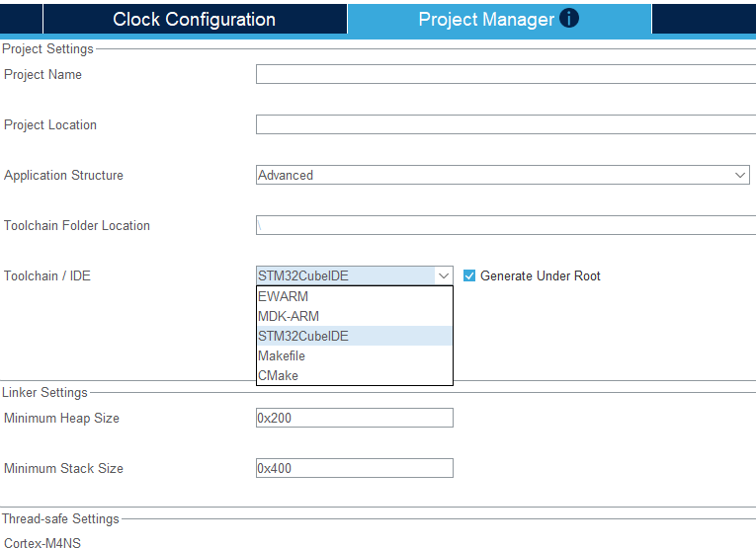Screen dimensions: 756x548
Task: Click the Minimum Stack Size label
Action: pyautogui.click(x=63, y=469)
